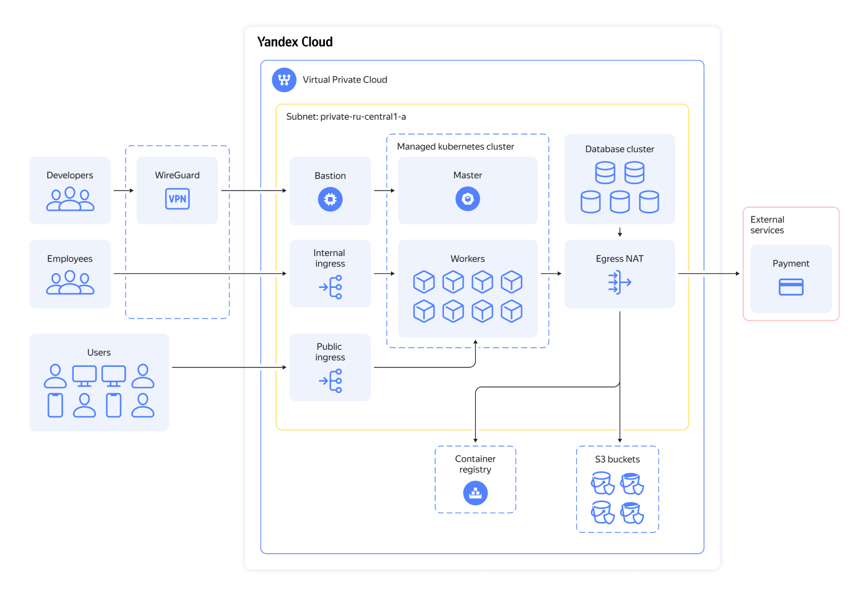Click the Master label
Viewport: 868px width, 597px height.
point(468,175)
